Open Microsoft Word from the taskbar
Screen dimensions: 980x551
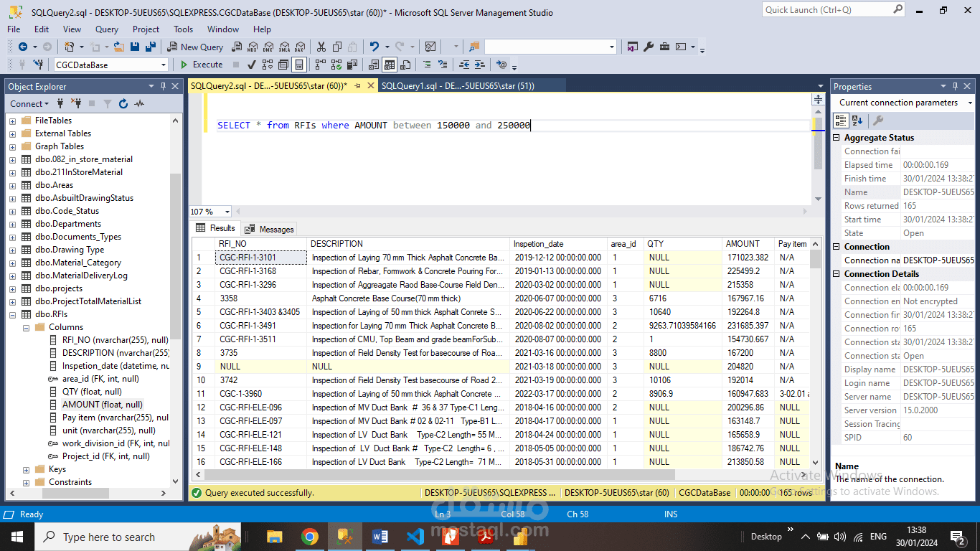pyautogui.click(x=380, y=537)
